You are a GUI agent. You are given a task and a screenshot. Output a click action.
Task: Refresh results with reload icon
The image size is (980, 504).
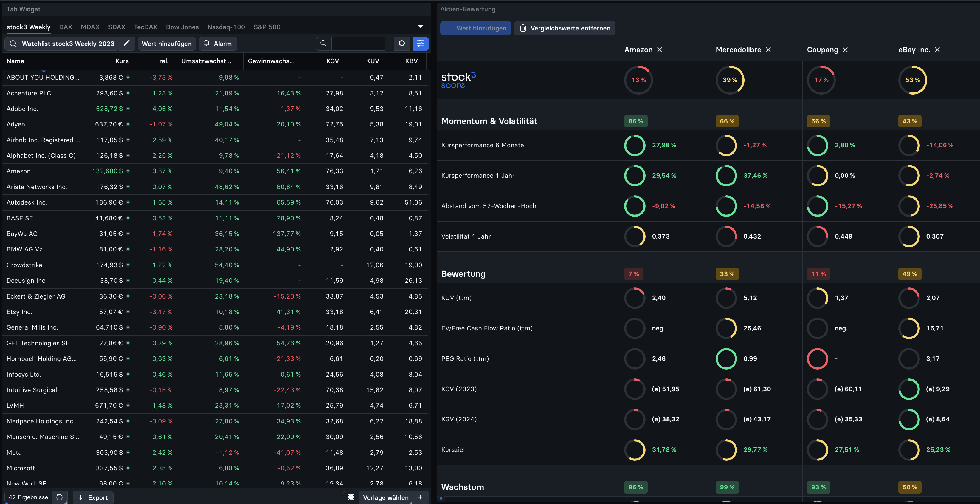coord(59,497)
